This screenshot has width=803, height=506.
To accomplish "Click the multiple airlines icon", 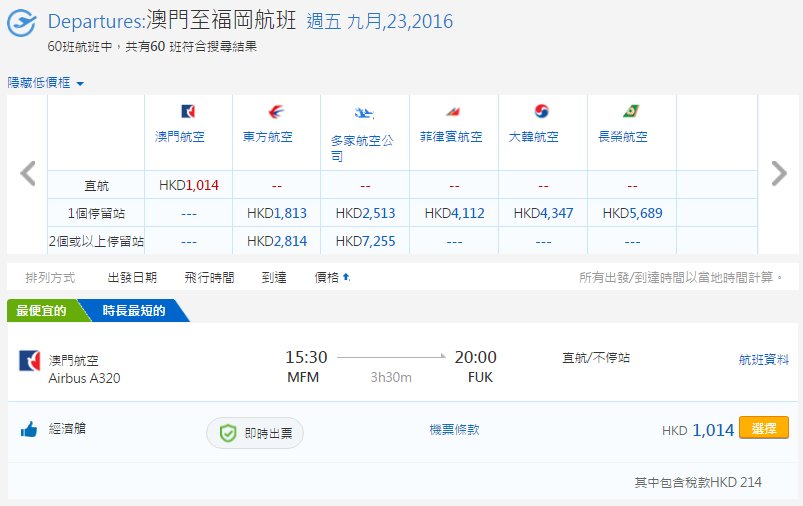I will point(364,113).
